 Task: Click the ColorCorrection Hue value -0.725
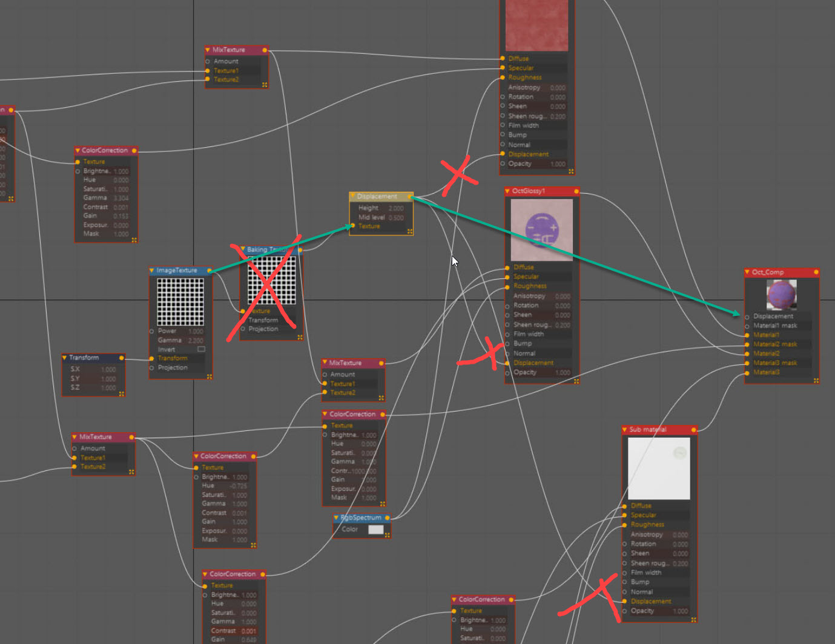239,486
